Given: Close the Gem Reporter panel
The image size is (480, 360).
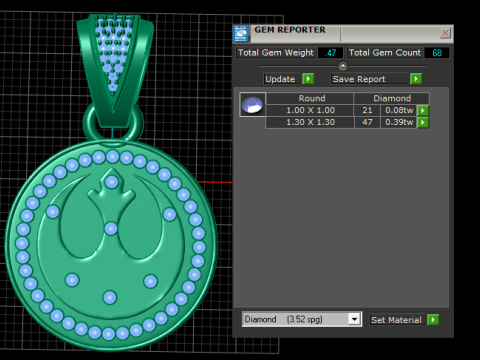Looking at the screenshot, I should point(445,33).
